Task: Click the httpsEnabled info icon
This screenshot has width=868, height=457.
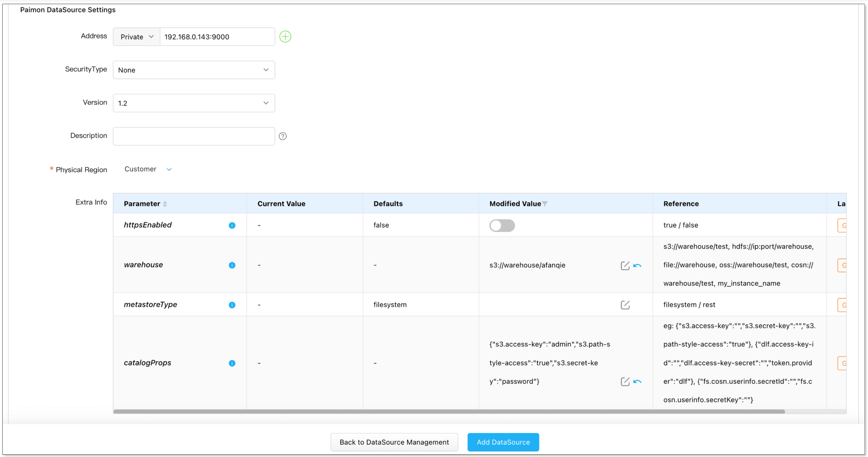Action: pos(232,225)
